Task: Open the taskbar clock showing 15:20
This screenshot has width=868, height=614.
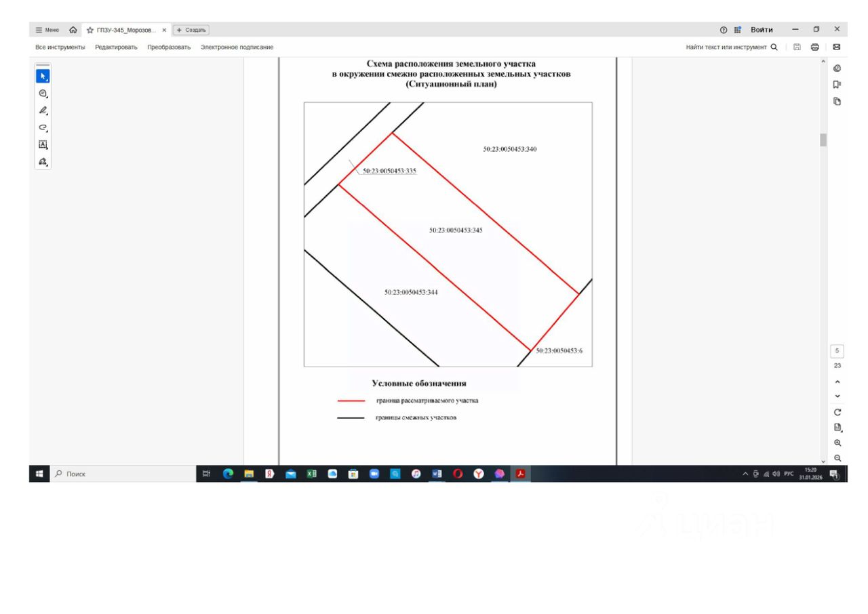Action: click(x=812, y=474)
